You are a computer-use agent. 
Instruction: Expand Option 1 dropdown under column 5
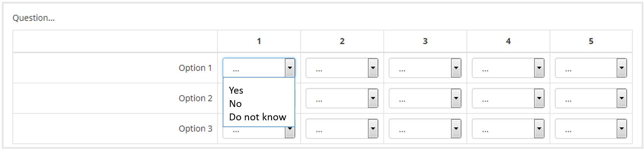pyautogui.click(x=591, y=68)
